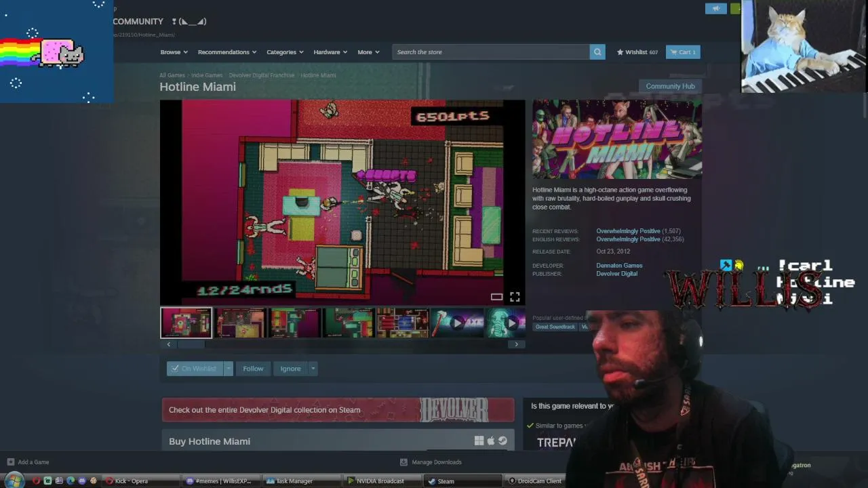The width and height of the screenshot is (868, 488).
Task: View English Overwhelmingly Positive reviews
Action: [x=628, y=239]
